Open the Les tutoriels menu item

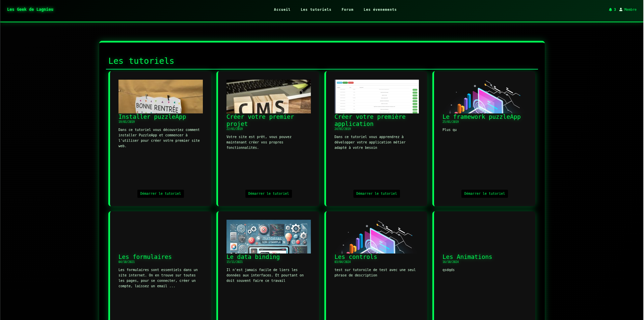click(316, 10)
